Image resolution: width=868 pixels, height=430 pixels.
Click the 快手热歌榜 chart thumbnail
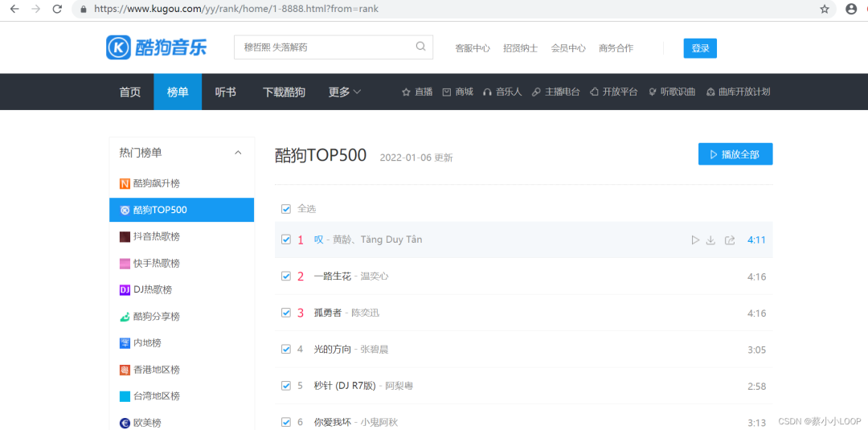pyautogui.click(x=125, y=264)
